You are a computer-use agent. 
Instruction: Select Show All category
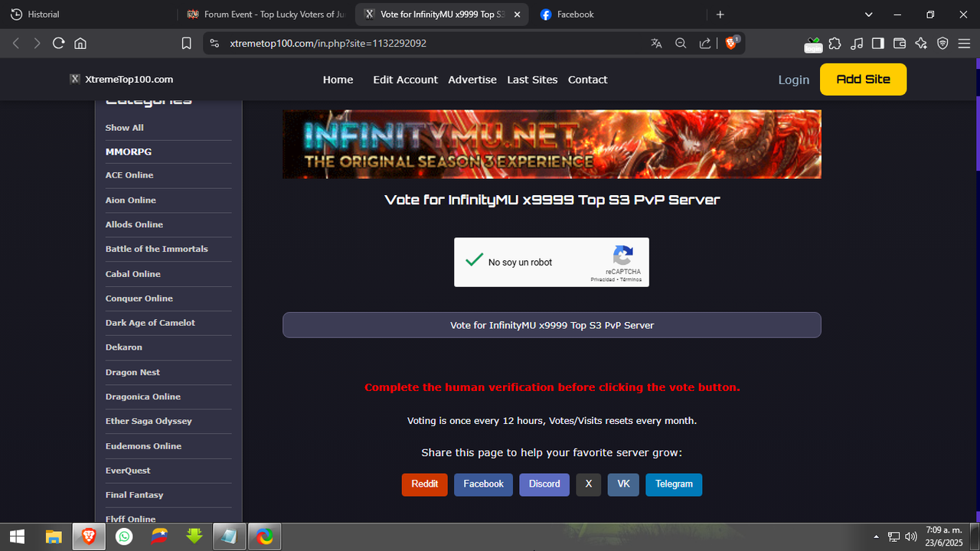[125, 128]
